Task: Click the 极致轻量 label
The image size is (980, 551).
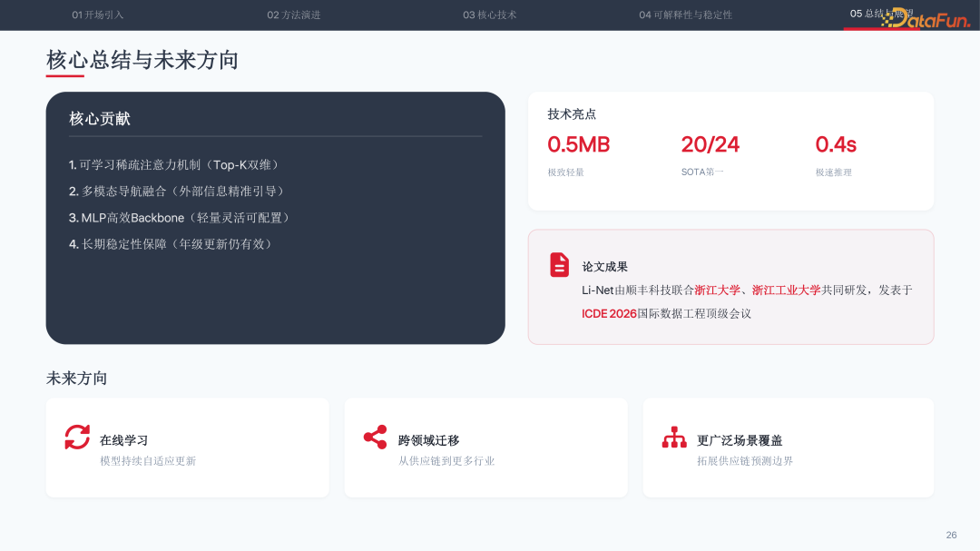Action: (x=565, y=172)
